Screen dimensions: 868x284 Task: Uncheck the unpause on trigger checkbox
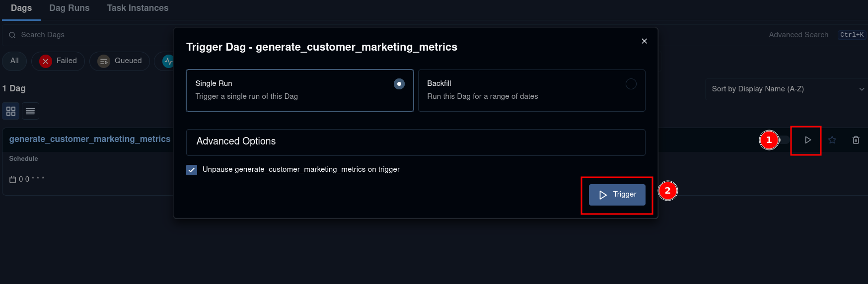click(192, 170)
